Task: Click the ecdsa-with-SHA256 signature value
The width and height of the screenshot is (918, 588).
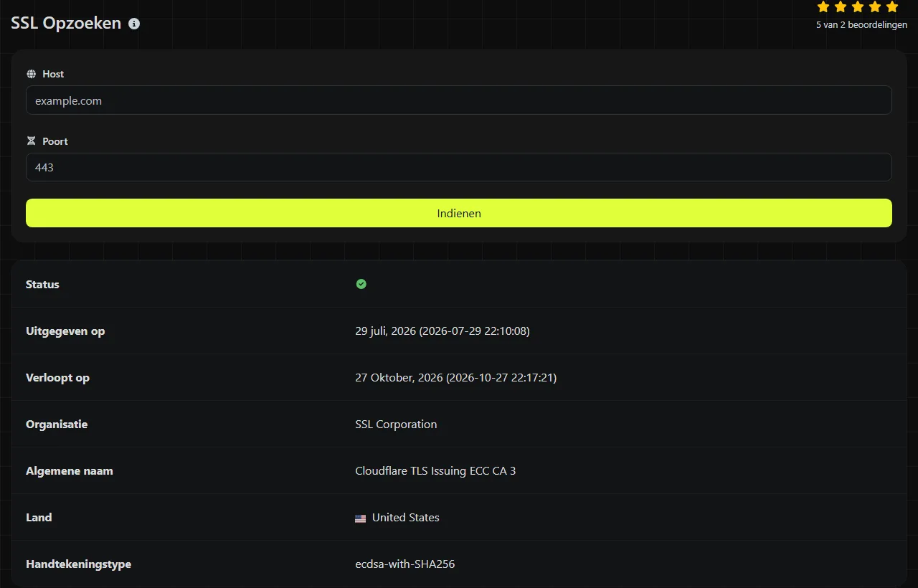Action: [405, 564]
